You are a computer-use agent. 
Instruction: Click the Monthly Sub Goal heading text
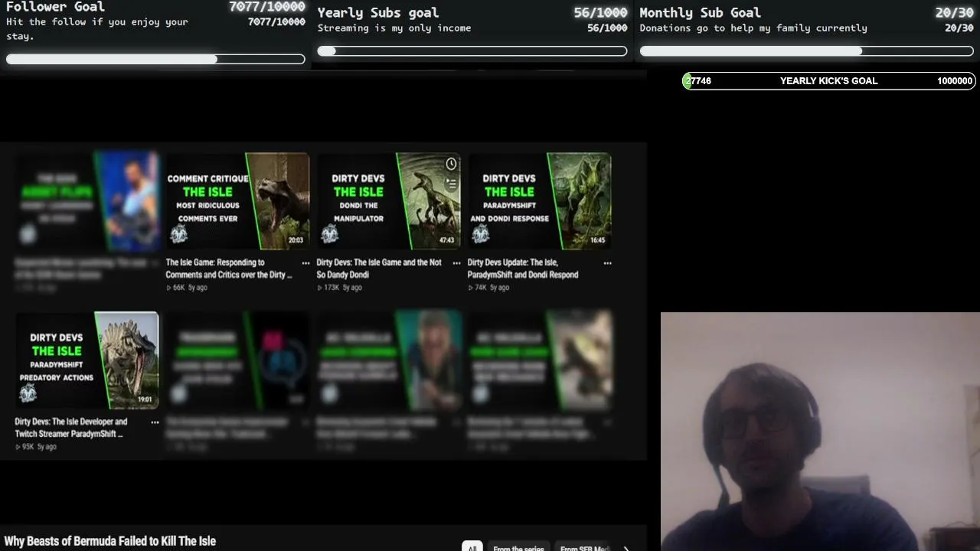tap(701, 13)
